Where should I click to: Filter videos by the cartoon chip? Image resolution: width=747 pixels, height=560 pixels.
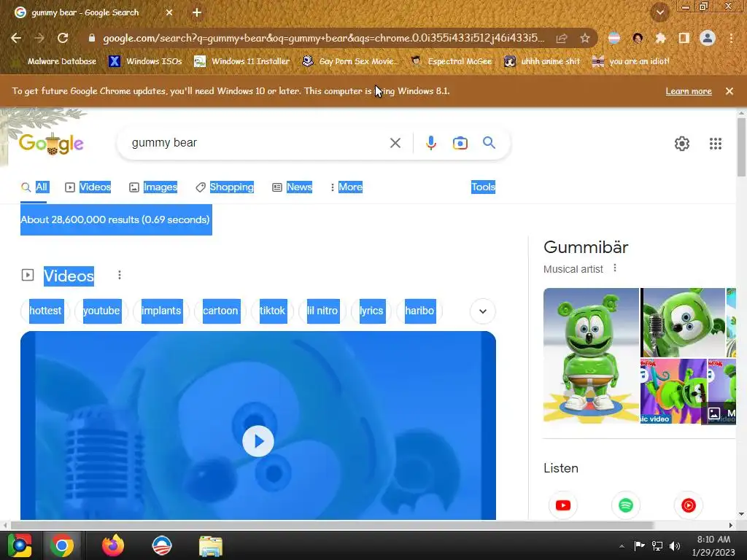tap(220, 311)
